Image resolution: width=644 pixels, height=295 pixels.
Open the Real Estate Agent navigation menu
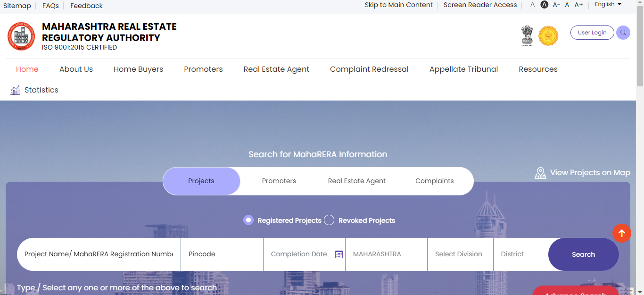(x=276, y=69)
